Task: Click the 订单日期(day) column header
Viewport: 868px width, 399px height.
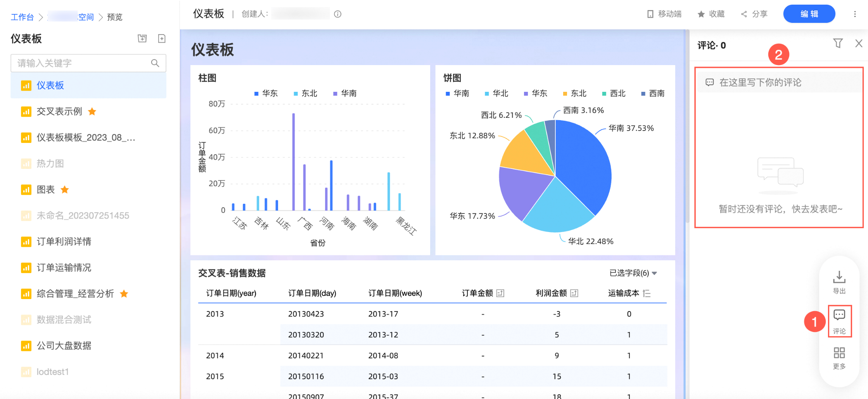Action: (x=312, y=293)
